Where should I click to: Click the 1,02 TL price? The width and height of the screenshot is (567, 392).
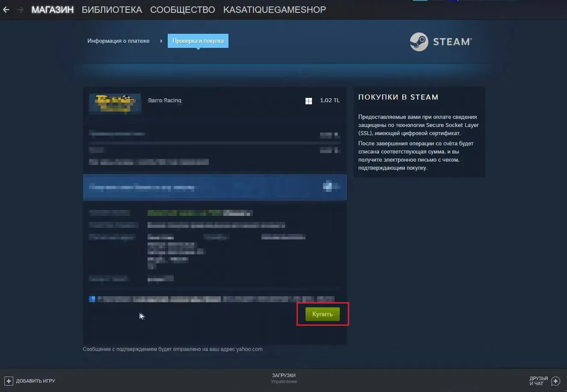point(330,100)
